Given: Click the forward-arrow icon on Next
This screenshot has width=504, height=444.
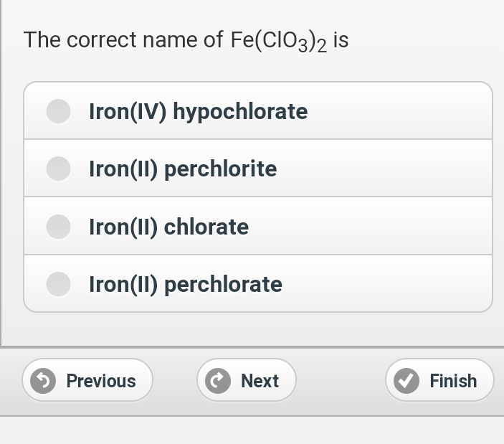Looking at the screenshot, I should coord(218,380).
